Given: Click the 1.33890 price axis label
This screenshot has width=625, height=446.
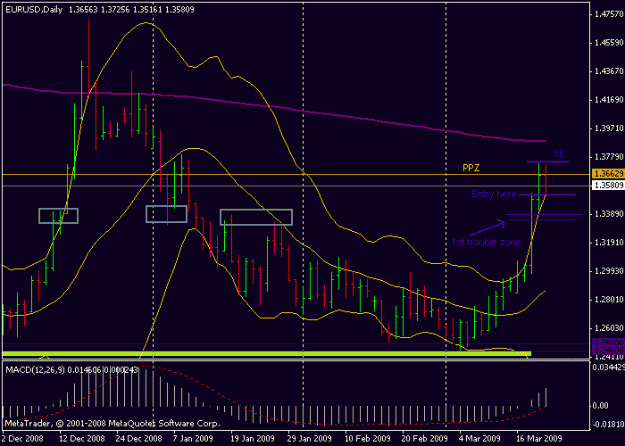Looking at the screenshot, I should [x=608, y=214].
